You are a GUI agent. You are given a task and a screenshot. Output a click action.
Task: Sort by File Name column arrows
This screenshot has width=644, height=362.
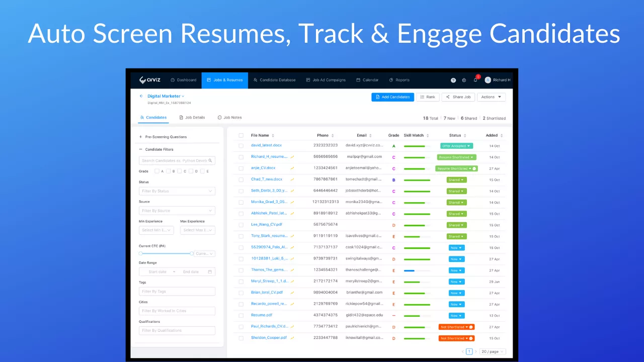(273, 135)
